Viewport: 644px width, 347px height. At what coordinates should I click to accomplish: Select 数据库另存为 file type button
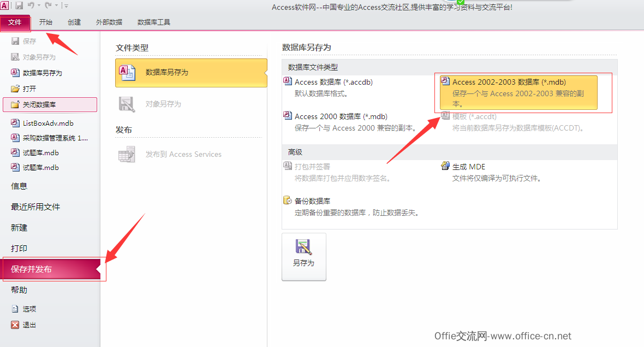pos(191,72)
